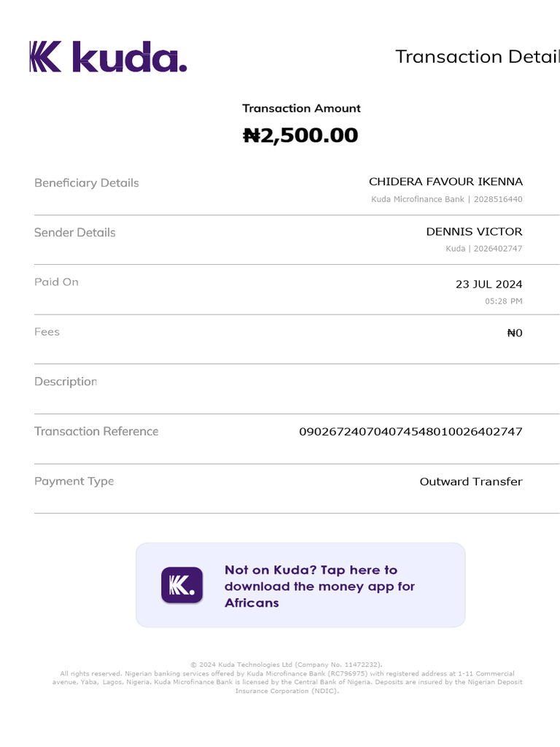
Task: Click the beneficiary bank account number line
Action: click(x=446, y=199)
